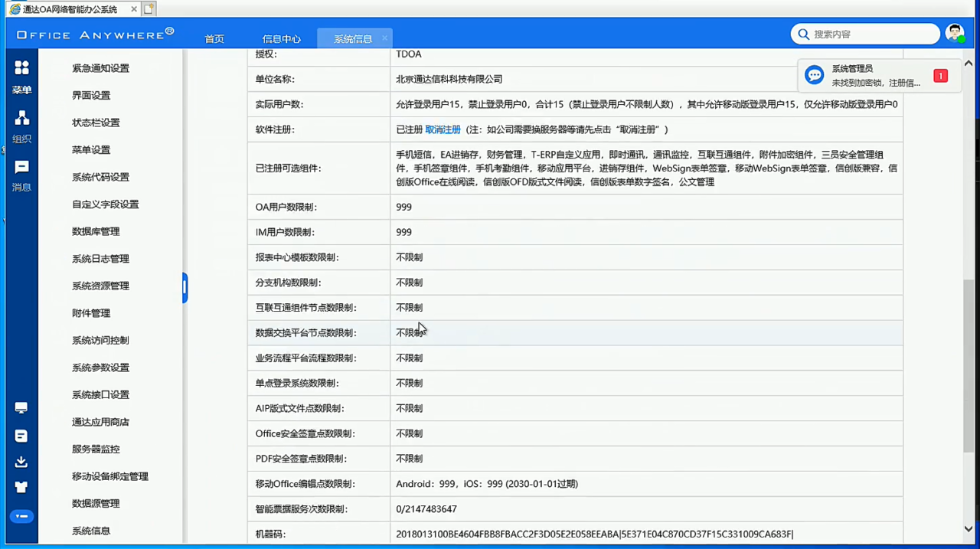Open 数据源管理 in the menu
The height and width of the screenshot is (549, 980).
tap(96, 503)
